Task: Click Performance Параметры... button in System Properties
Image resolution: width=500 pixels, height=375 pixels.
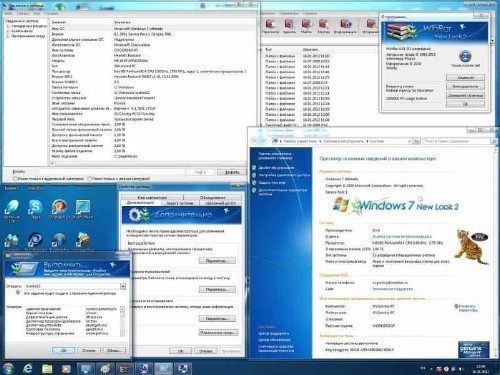Action: pos(217,261)
